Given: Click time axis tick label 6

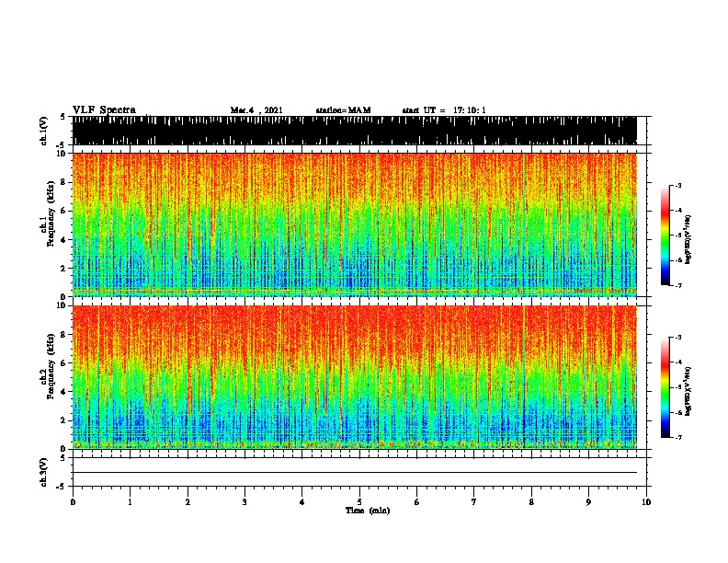Looking at the screenshot, I should pos(417,502).
